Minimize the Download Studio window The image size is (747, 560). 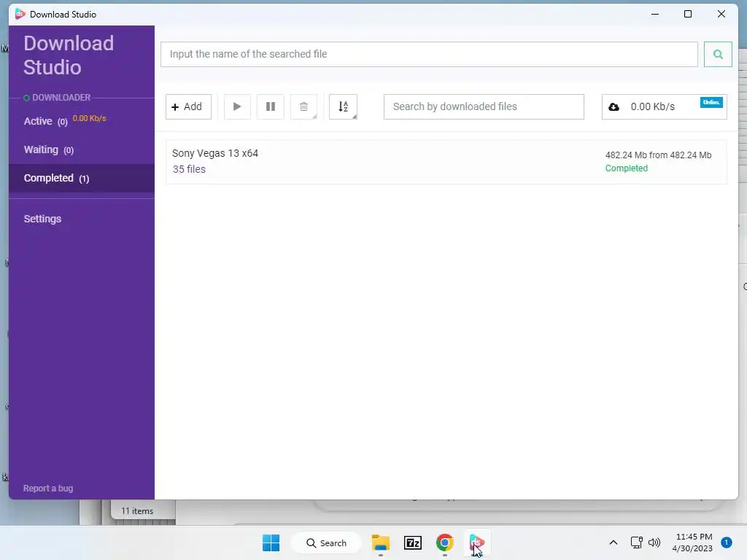click(655, 15)
